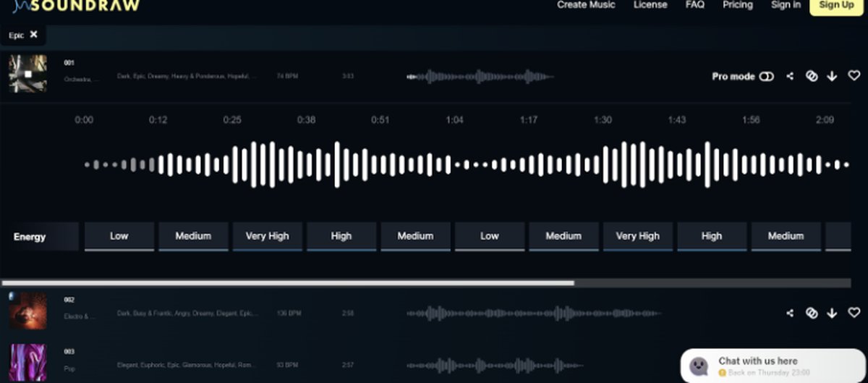Copy link for track 002
The image size is (868, 383).
[812, 313]
